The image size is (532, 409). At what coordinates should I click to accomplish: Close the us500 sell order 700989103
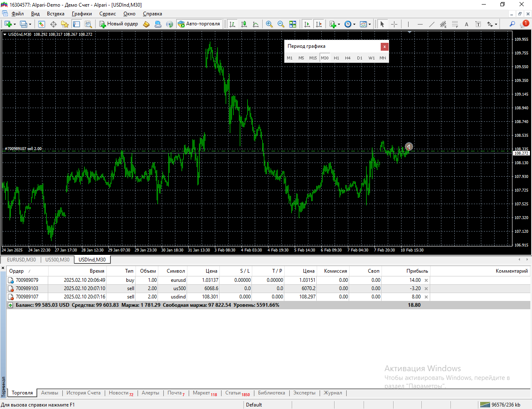click(426, 289)
